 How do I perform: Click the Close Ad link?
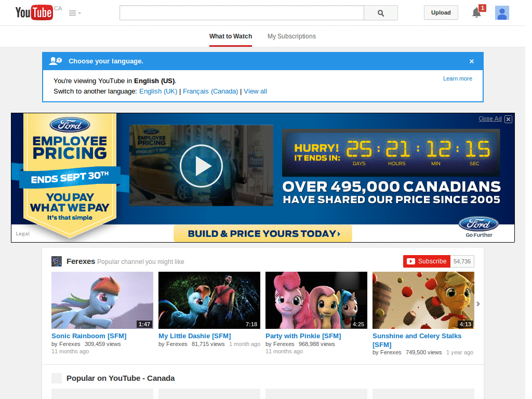pyautogui.click(x=490, y=118)
